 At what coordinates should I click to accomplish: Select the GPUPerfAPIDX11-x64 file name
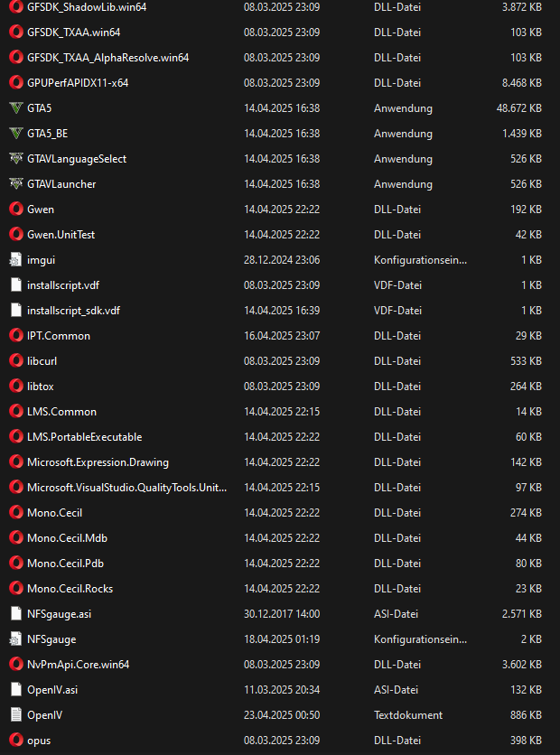point(78,83)
